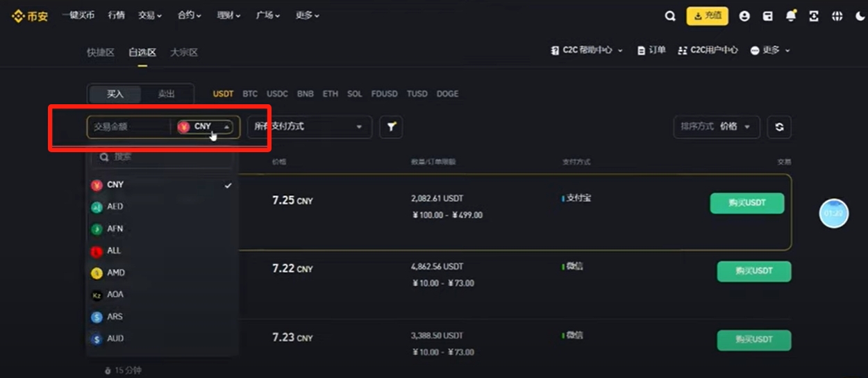
Task: Select the BTC coin tab
Action: tap(250, 94)
